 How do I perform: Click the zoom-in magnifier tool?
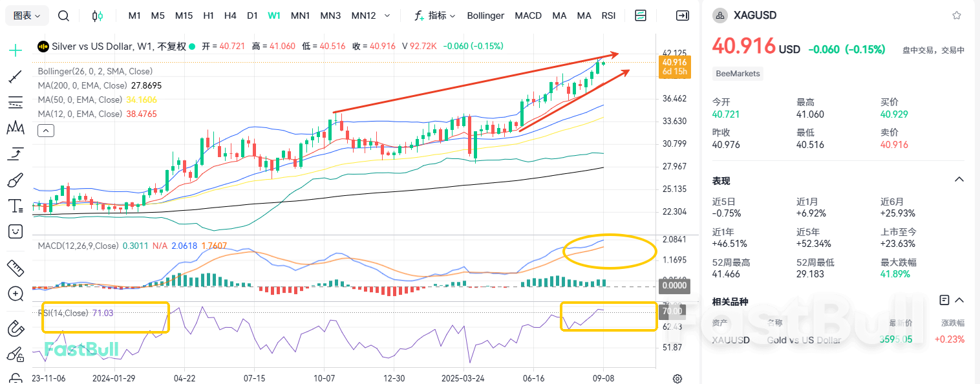click(x=16, y=293)
